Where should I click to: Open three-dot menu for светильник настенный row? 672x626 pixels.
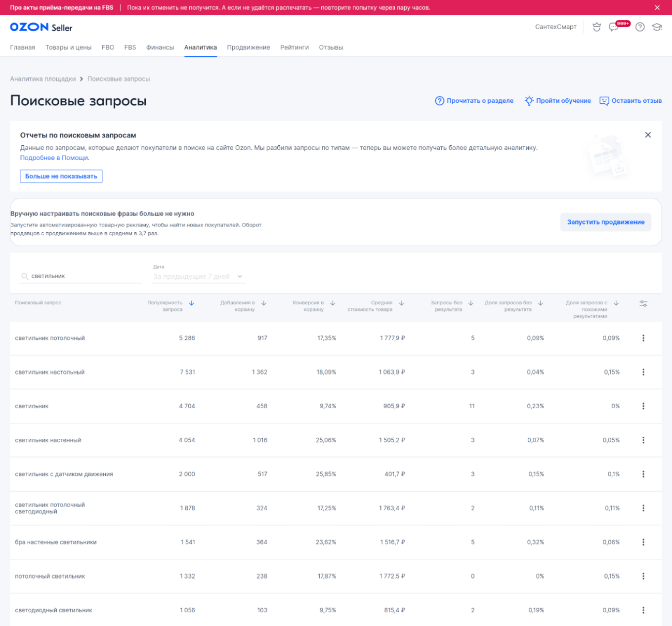(643, 440)
